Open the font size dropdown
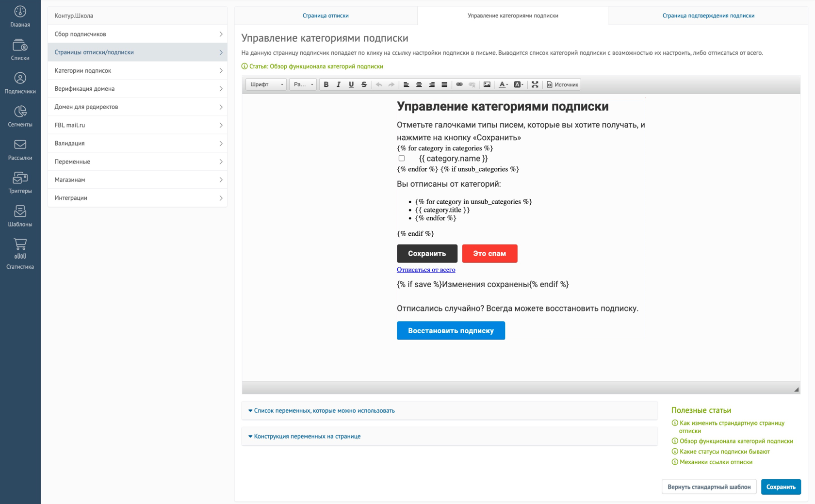The image size is (815, 504). point(303,84)
